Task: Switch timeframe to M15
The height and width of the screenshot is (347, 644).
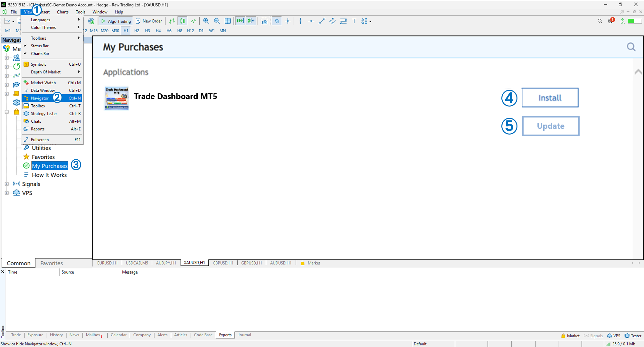Action: (x=94, y=31)
